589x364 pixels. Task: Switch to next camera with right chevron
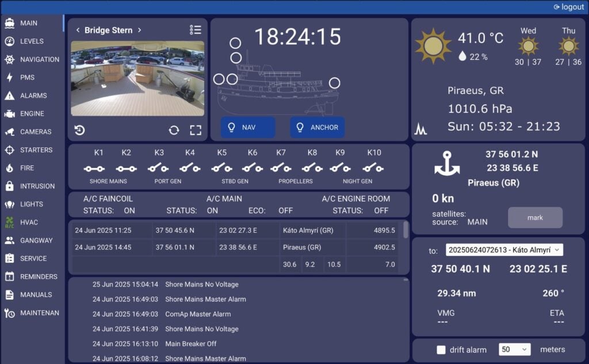coord(139,30)
